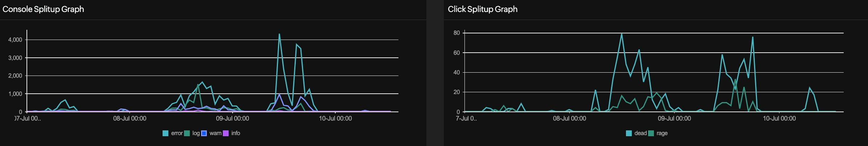This screenshot has height=146, width=868.
Task: Click 09-Jul 00:00 label on Console graph axis
Action: 233,118
